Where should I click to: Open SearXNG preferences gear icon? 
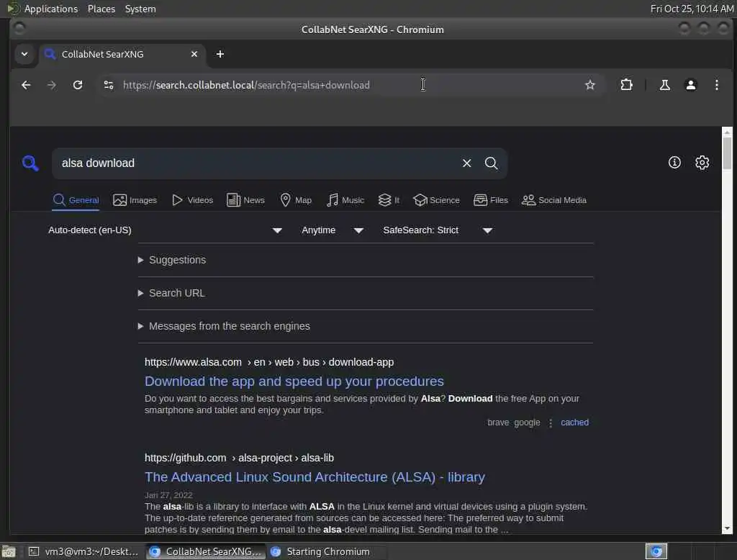tap(702, 163)
